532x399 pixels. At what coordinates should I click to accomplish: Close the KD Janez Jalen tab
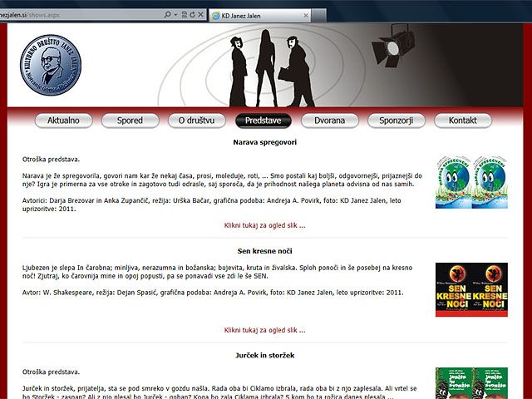tap(306, 16)
